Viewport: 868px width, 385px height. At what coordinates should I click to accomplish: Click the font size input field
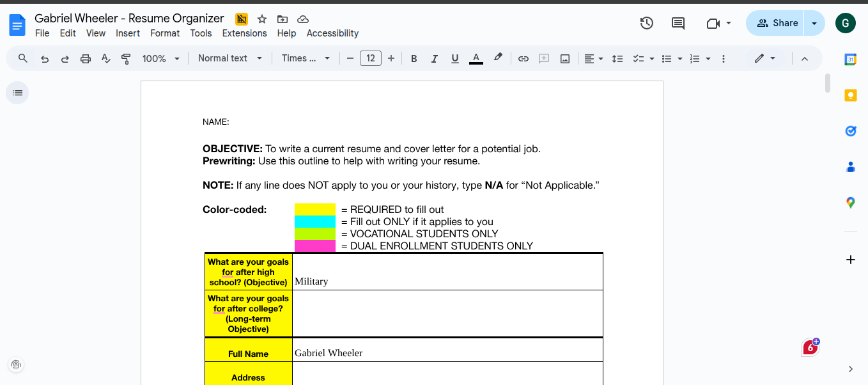[x=371, y=58]
